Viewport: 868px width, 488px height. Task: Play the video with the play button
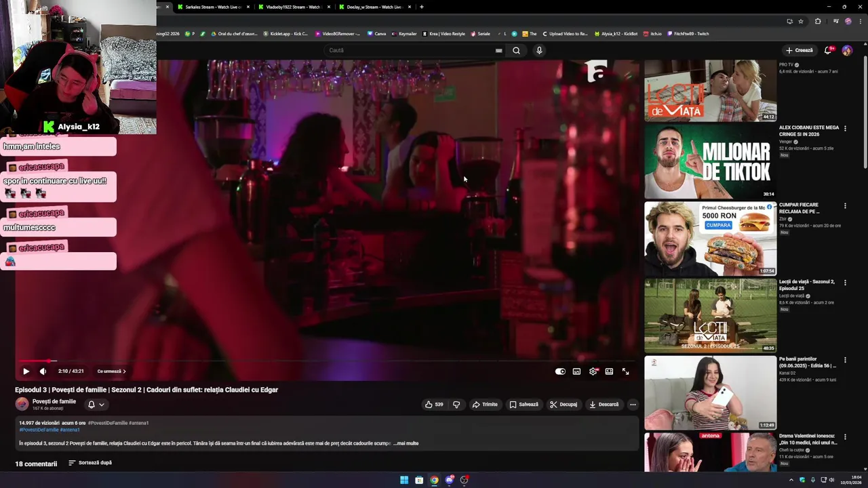[26, 371]
